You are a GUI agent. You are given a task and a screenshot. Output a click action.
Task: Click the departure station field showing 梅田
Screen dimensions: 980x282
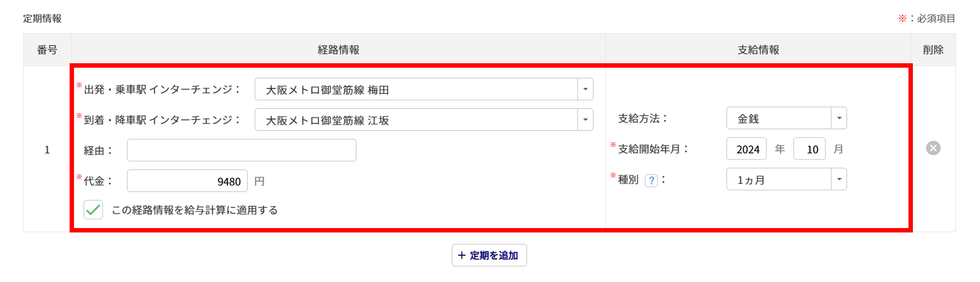pos(416,90)
